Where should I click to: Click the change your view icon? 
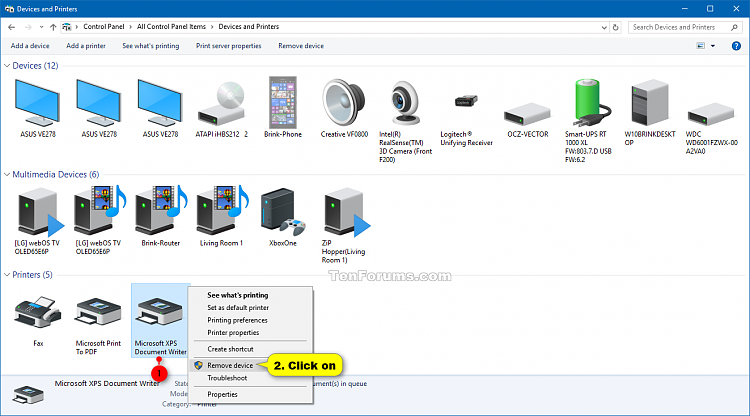pyautogui.click(x=701, y=46)
